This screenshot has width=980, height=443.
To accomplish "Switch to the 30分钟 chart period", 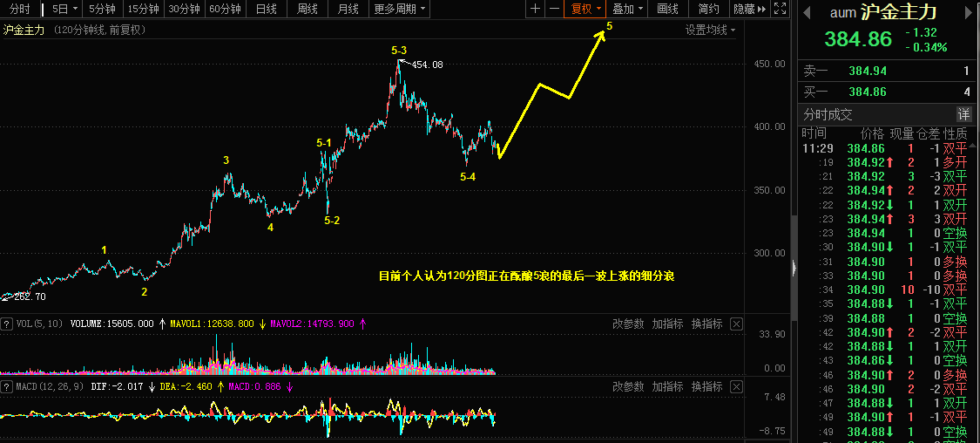I will (185, 9).
